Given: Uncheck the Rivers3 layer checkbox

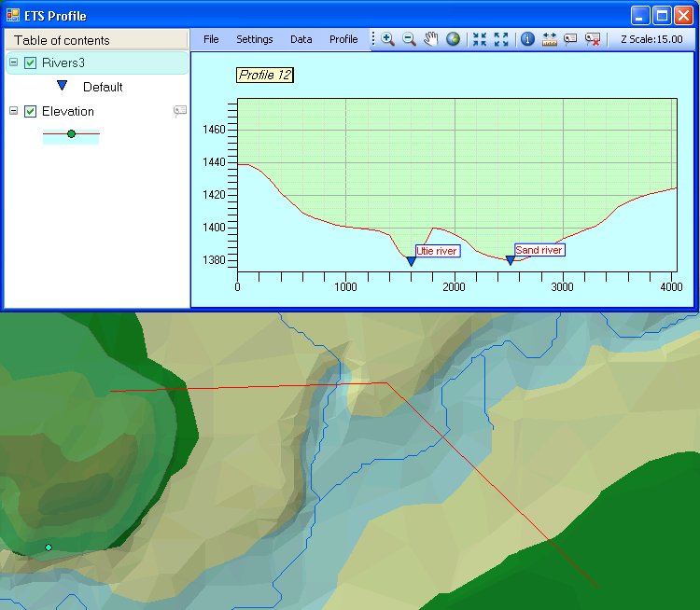Looking at the screenshot, I should (30, 62).
